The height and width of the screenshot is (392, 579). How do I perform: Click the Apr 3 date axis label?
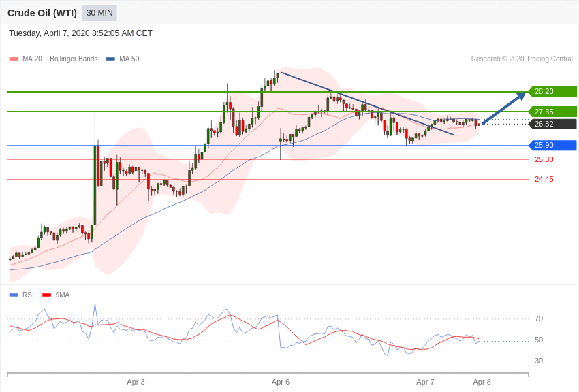point(136,382)
